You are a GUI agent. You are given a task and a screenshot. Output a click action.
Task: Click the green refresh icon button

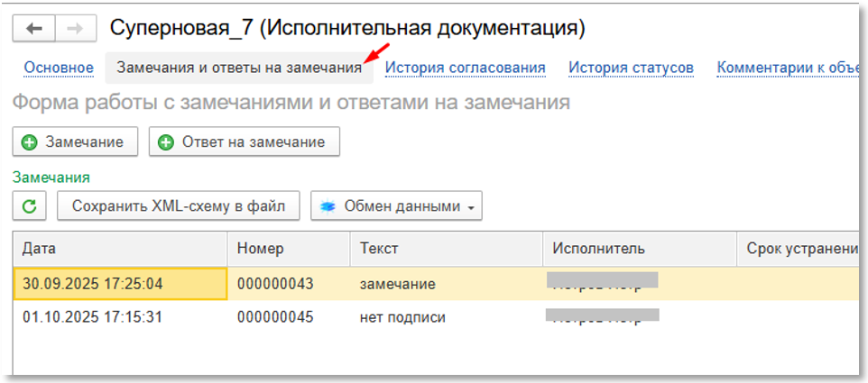pyautogui.click(x=30, y=206)
